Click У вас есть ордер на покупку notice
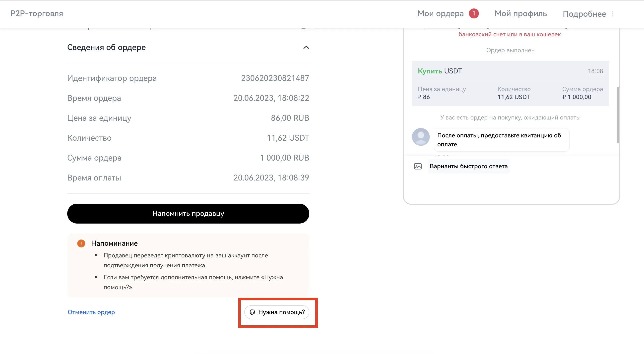The width and height of the screenshot is (644, 354). click(510, 118)
